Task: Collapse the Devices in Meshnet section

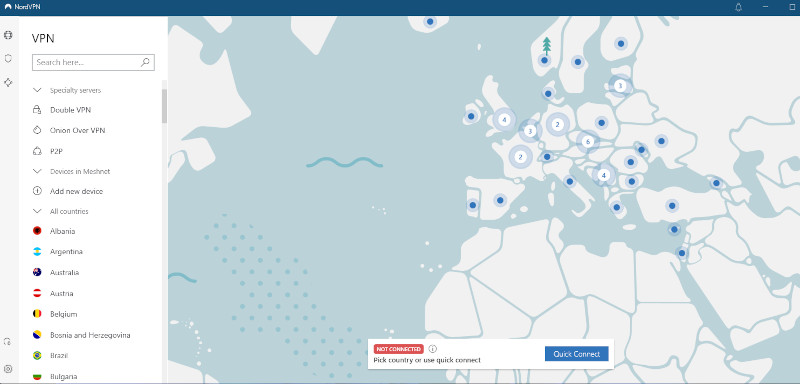Action: click(37, 171)
